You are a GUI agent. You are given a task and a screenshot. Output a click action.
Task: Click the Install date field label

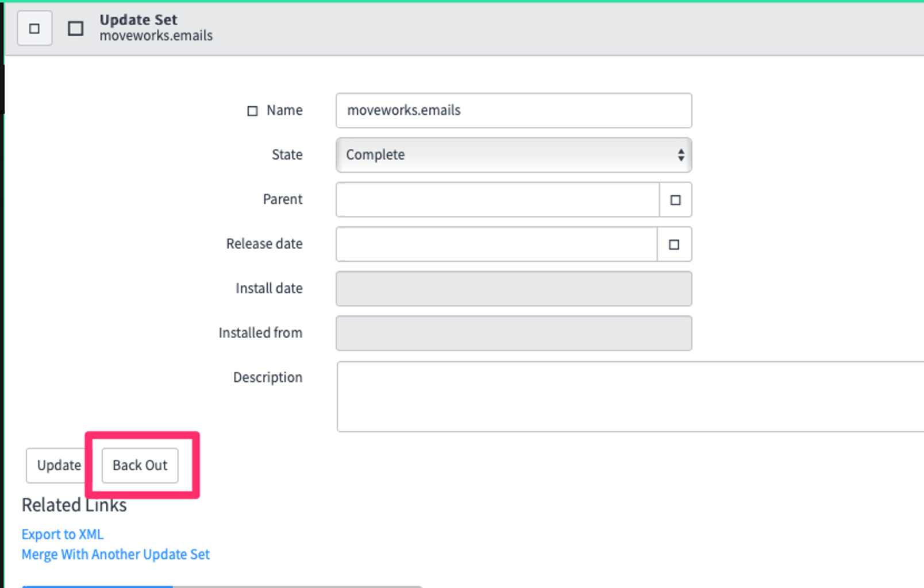point(269,288)
